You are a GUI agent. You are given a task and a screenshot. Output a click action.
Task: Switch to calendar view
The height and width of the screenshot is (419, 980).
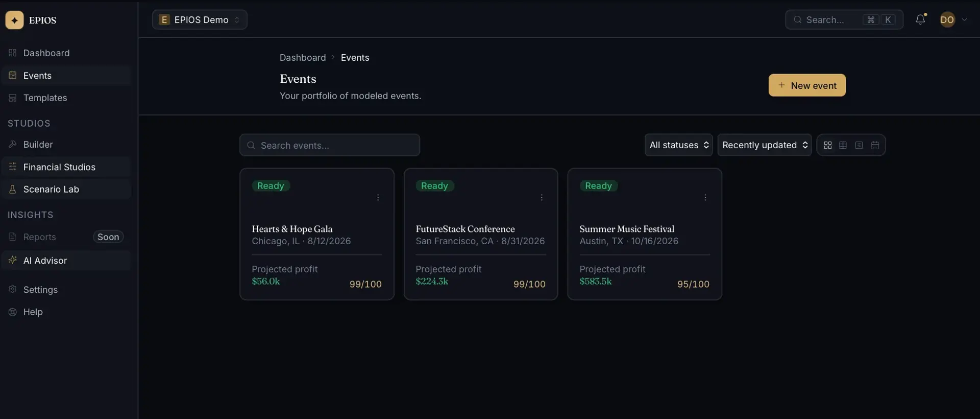point(875,145)
